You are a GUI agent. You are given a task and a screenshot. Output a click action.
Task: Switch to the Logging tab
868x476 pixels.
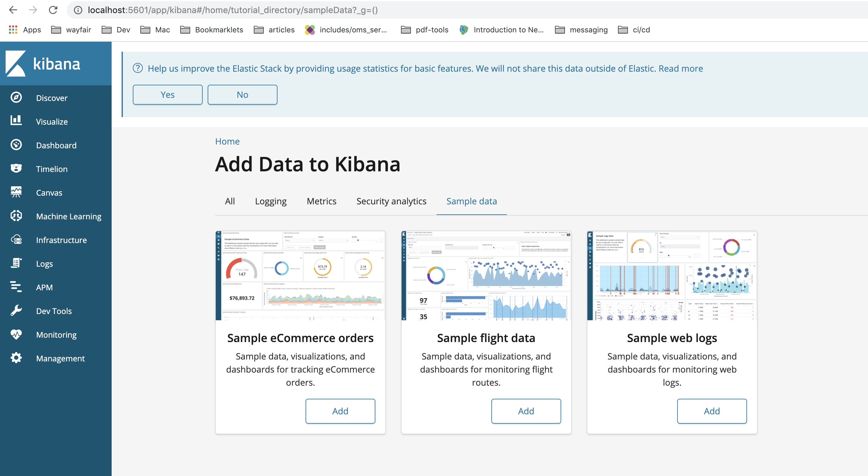click(271, 201)
